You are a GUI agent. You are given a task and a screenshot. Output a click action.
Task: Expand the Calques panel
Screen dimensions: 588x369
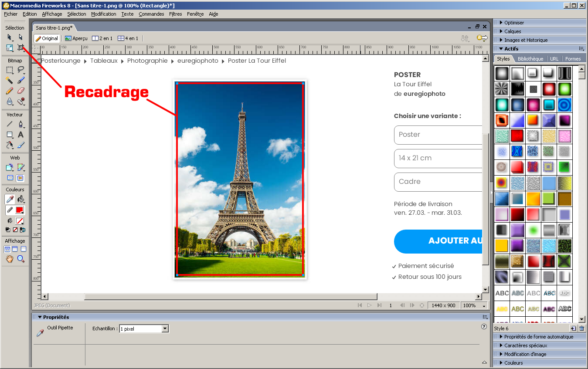coord(513,31)
